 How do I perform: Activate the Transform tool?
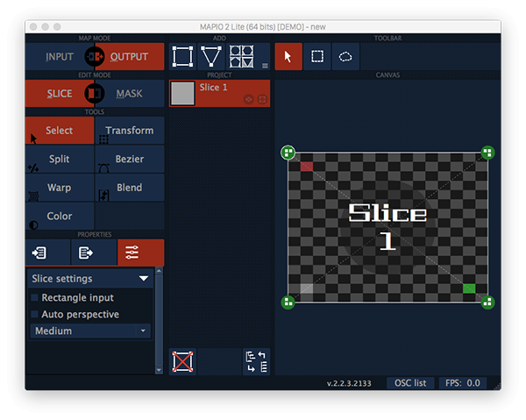pyautogui.click(x=130, y=130)
